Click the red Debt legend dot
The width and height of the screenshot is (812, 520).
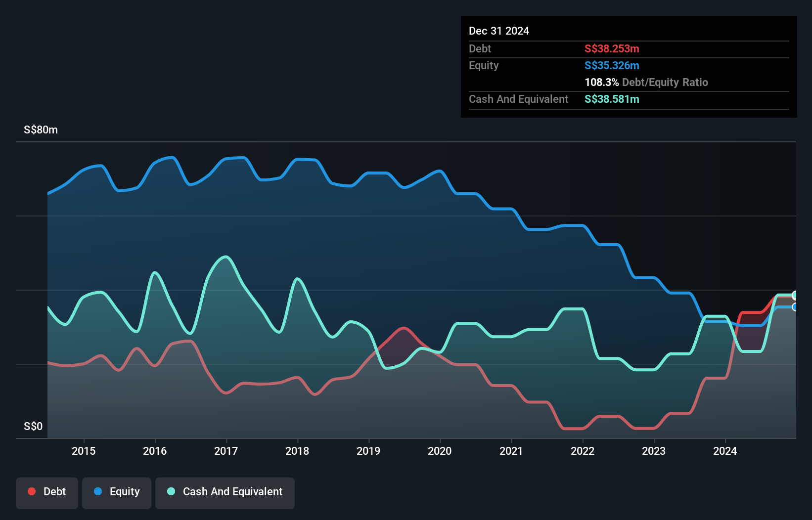(32, 491)
